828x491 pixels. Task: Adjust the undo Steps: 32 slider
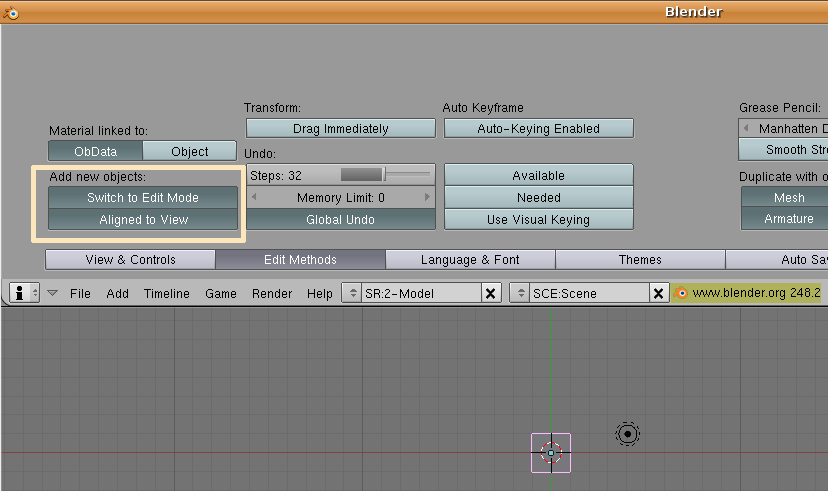[341, 175]
